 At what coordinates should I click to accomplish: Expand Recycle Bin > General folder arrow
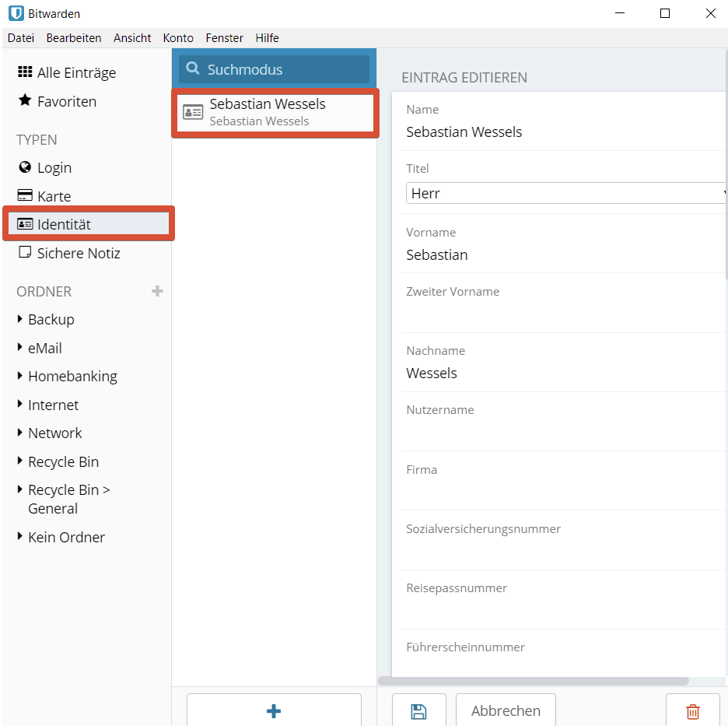pyautogui.click(x=20, y=489)
